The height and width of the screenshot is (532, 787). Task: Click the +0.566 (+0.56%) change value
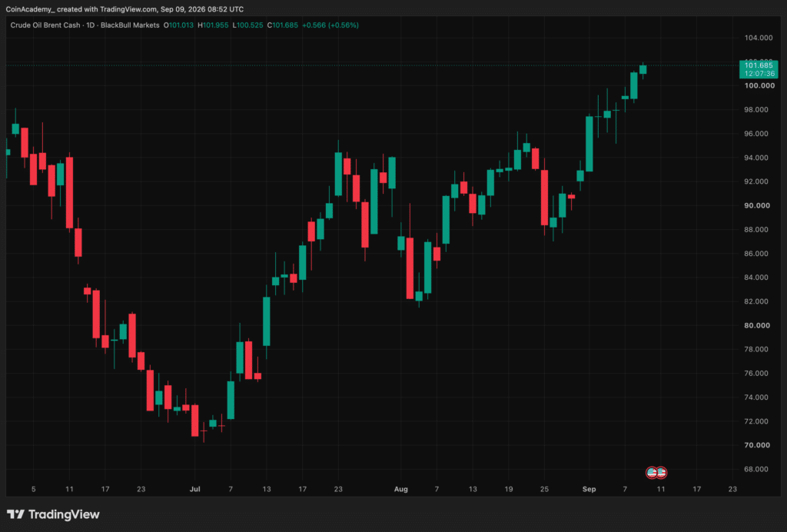[x=330, y=25]
